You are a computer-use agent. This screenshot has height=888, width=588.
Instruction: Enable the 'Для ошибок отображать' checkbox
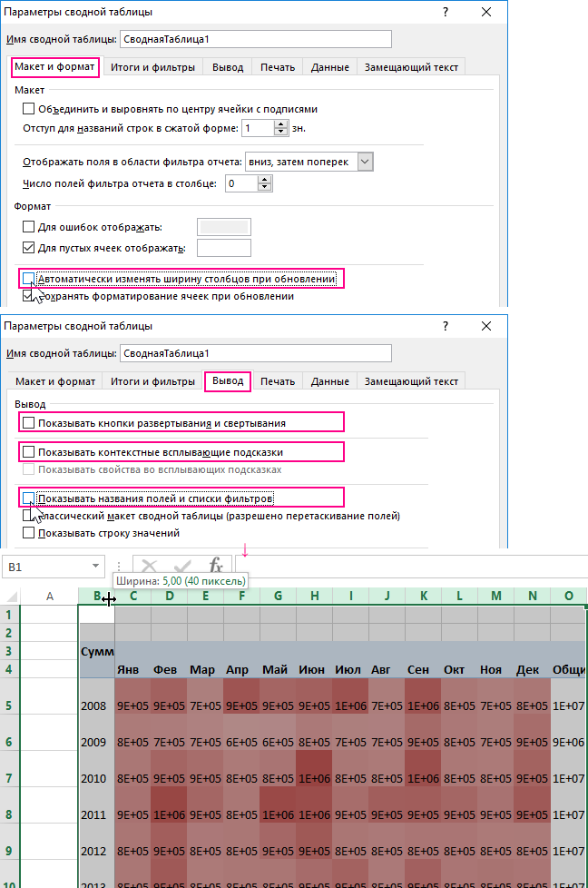point(28,226)
